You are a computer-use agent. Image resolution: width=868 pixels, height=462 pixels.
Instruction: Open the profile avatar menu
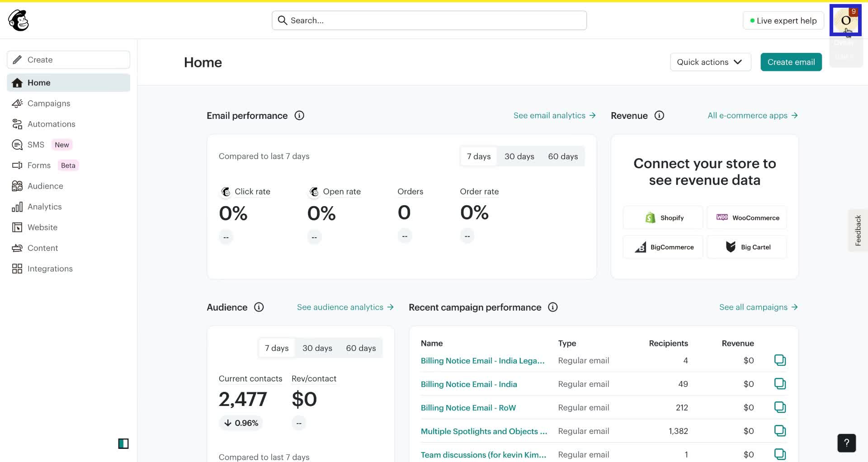(845, 20)
